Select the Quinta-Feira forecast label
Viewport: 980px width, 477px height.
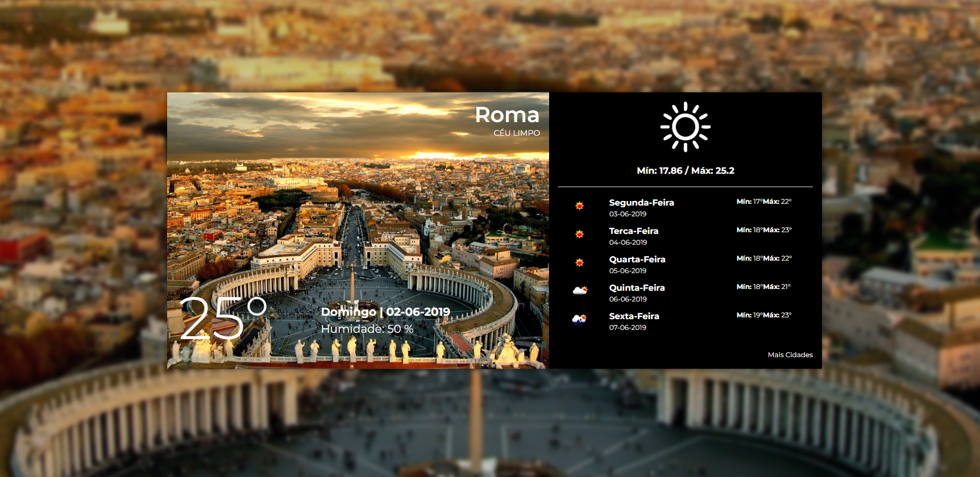[x=637, y=288]
